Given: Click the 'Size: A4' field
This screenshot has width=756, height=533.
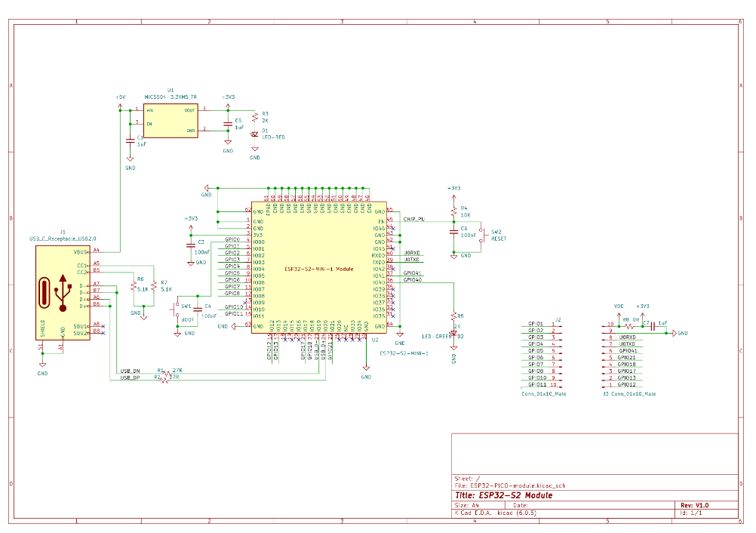Looking at the screenshot, I should click(x=467, y=506).
